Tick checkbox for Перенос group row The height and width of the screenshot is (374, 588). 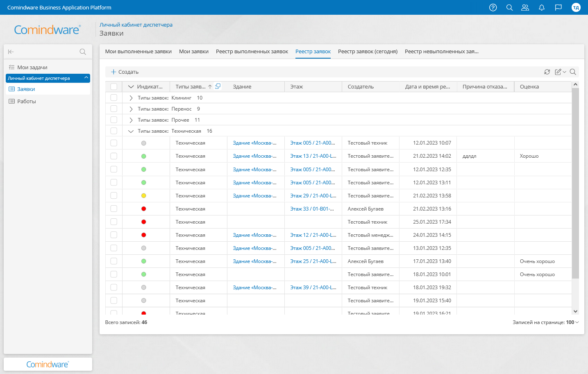114,109
